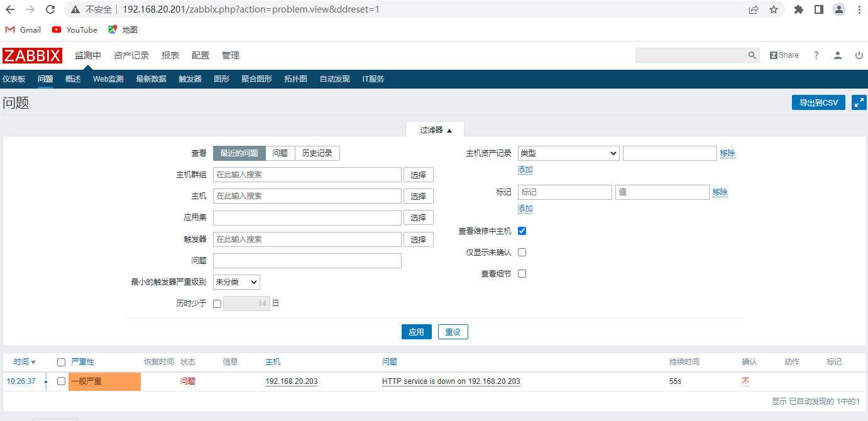Enable the 查看细节 checkbox
868x421 pixels.
tap(522, 274)
